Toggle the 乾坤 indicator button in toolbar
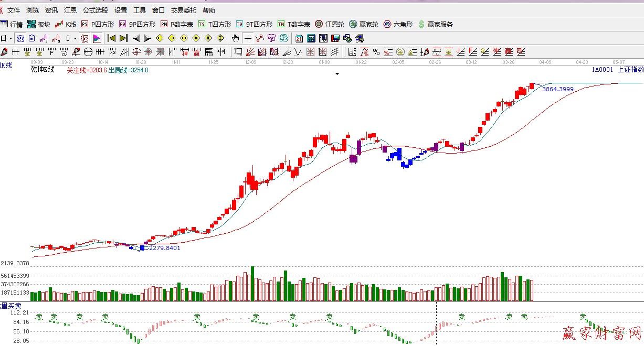Viewport: 644px width, 346px height. pos(85,38)
